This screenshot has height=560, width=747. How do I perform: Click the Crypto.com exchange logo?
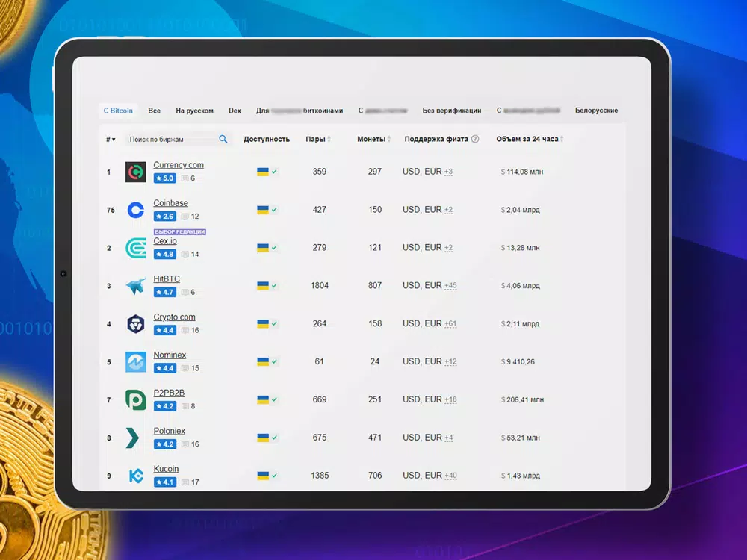point(135,324)
